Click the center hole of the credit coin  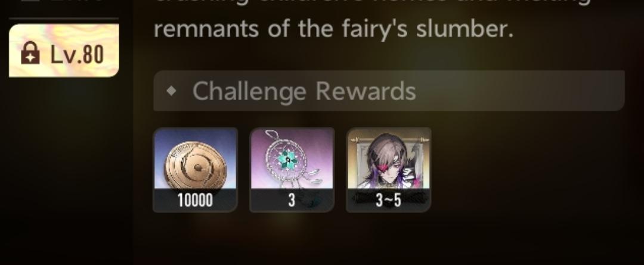pyautogui.click(x=199, y=167)
